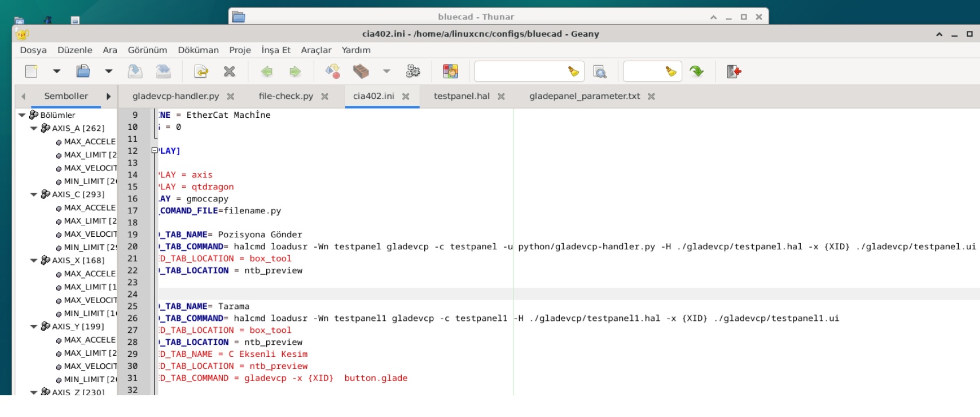This screenshot has width=980, height=417.
Task: Show next sidebar tab with right arrow
Action: (108, 97)
